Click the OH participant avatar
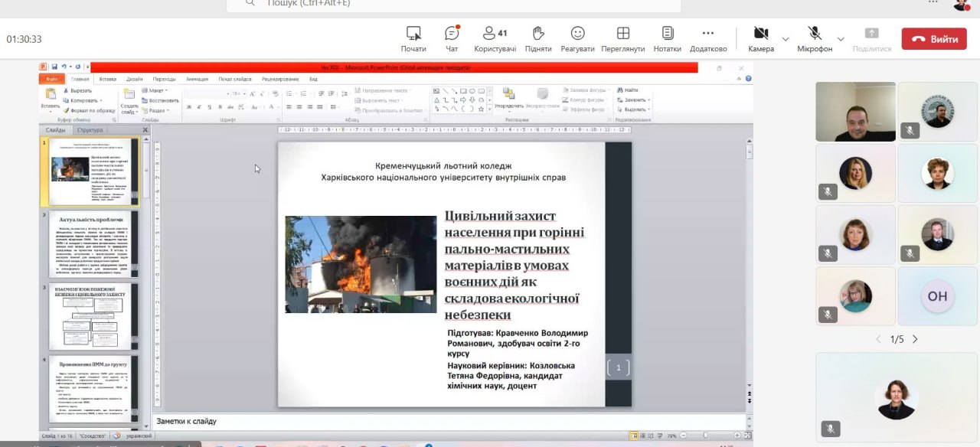The height and width of the screenshot is (447, 980). coord(937,296)
